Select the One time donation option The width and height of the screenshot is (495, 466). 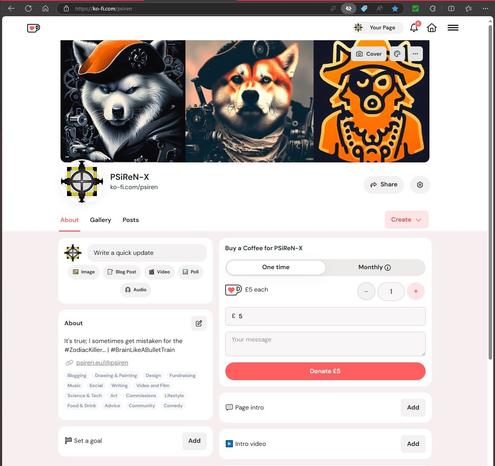[276, 267]
